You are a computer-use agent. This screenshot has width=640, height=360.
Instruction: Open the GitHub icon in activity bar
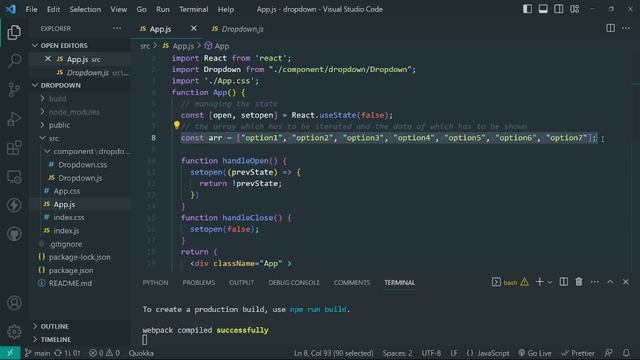[x=14, y=234]
